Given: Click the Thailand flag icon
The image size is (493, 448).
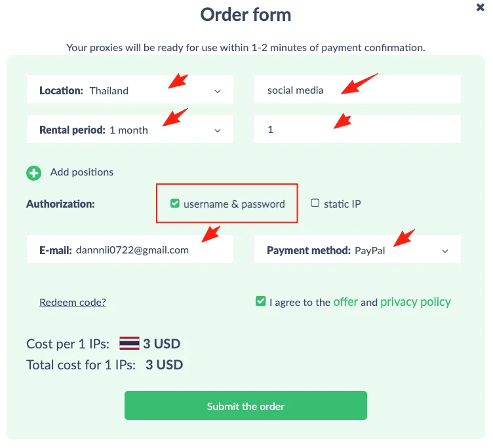Looking at the screenshot, I should point(129,343).
